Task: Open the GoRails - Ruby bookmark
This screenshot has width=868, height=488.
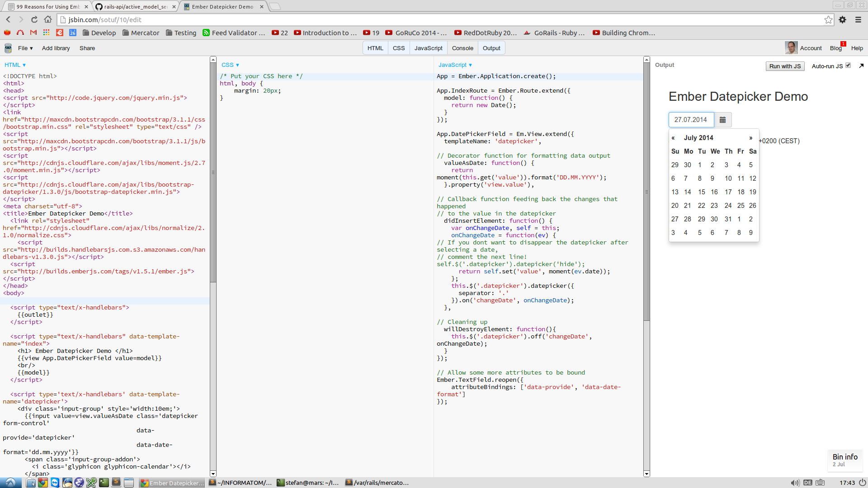Action: point(554,33)
